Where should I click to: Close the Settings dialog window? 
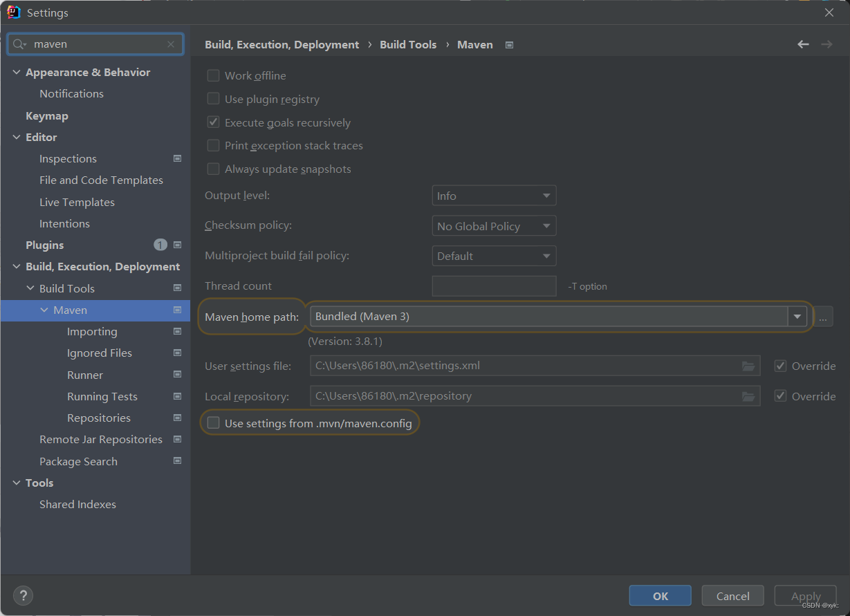829,12
